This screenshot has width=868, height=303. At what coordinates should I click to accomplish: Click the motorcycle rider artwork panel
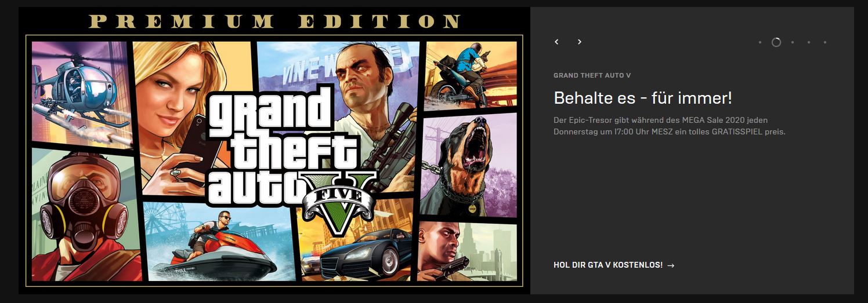(471, 75)
